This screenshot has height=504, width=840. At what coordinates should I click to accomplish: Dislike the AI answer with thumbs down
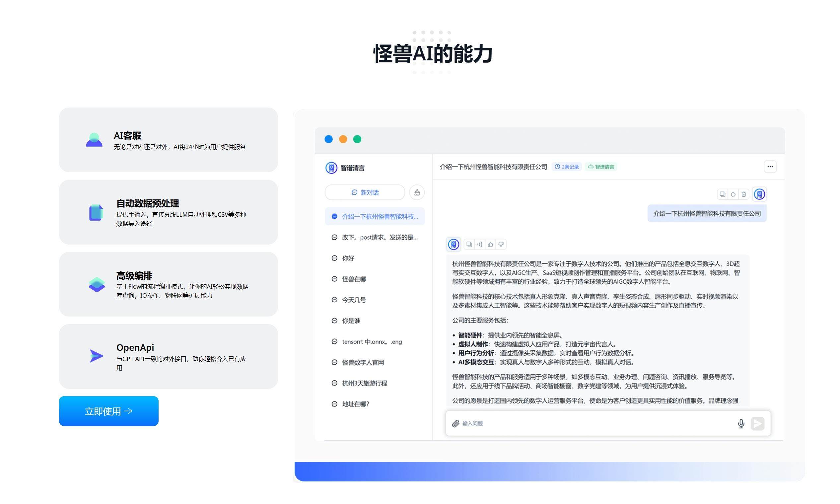tap(501, 244)
